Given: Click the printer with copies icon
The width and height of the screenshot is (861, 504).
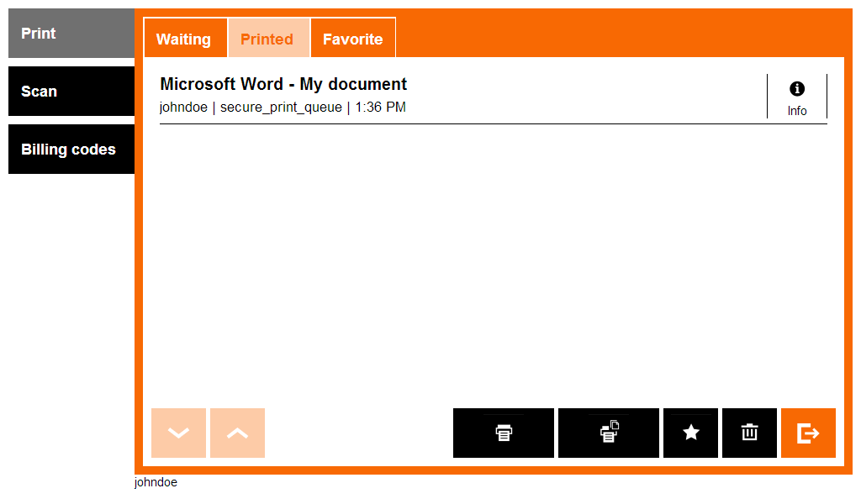Looking at the screenshot, I should [x=609, y=433].
